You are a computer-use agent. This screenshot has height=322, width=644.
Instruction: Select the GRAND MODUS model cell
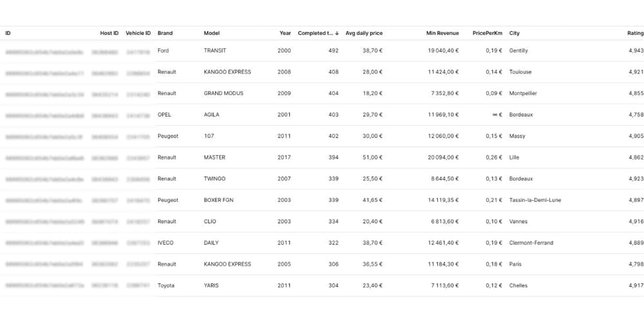(x=223, y=93)
